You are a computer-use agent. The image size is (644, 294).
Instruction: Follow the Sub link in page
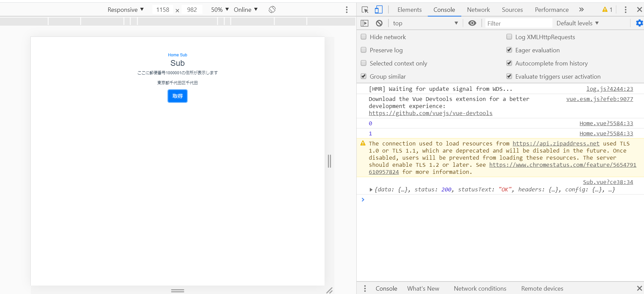[x=184, y=55]
